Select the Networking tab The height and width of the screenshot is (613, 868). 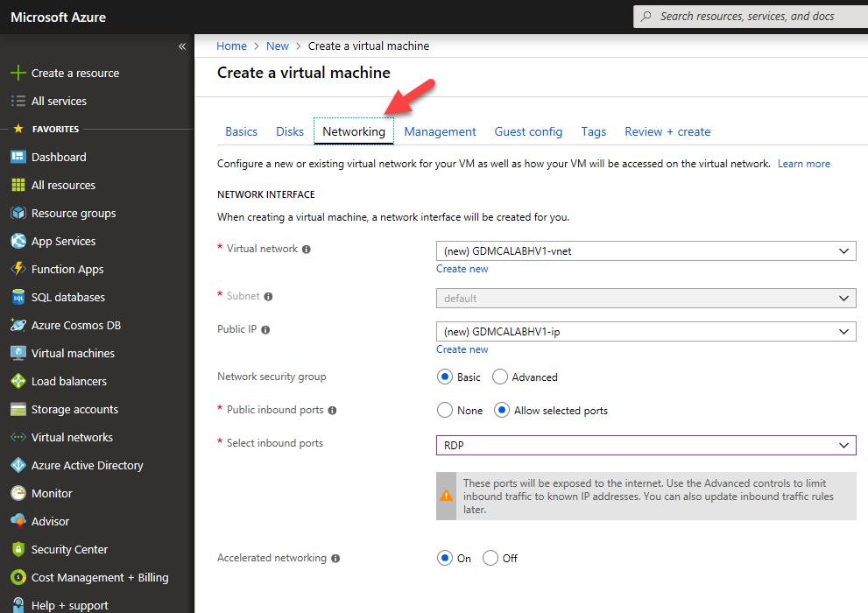[354, 131]
